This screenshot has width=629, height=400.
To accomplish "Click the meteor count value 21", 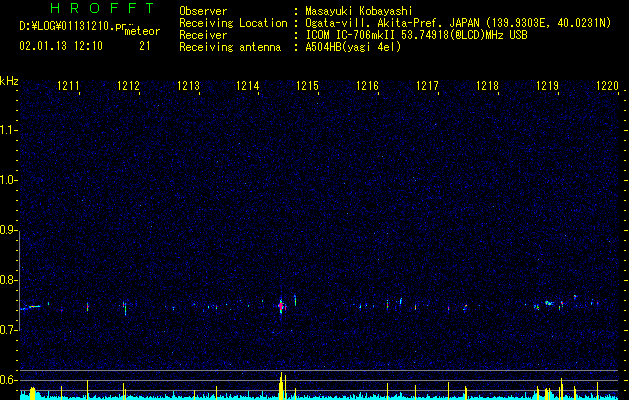I will (x=145, y=46).
